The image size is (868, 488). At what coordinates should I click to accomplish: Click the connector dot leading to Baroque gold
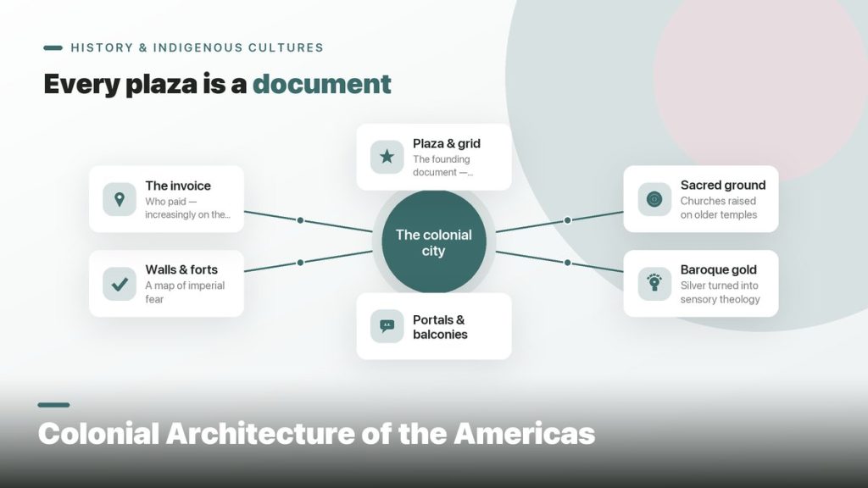(567, 263)
